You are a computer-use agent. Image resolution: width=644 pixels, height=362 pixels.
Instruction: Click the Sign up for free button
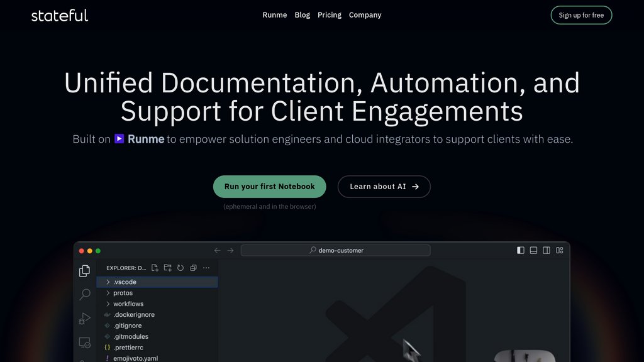point(581,15)
